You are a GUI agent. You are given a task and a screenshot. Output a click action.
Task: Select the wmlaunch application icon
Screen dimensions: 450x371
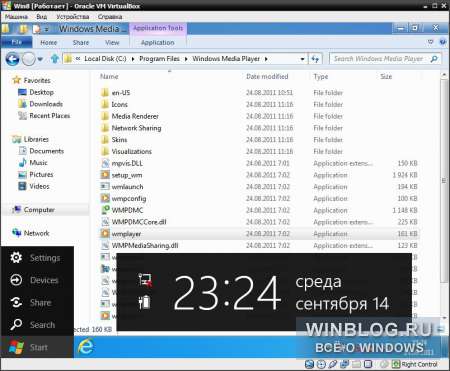click(x=105, y=186)
